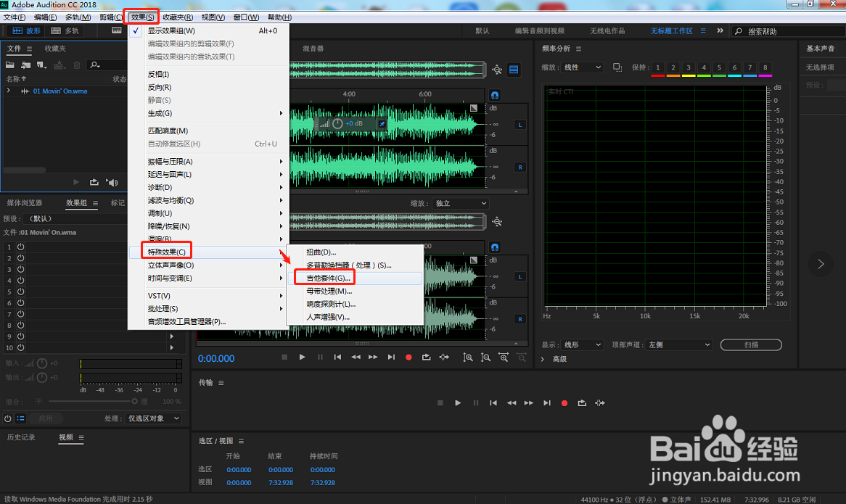Image resolution: width=846 pixels, height=504 pixels.
Task: Click zoom navigator icon next to top overview
Action: [497, 70]
